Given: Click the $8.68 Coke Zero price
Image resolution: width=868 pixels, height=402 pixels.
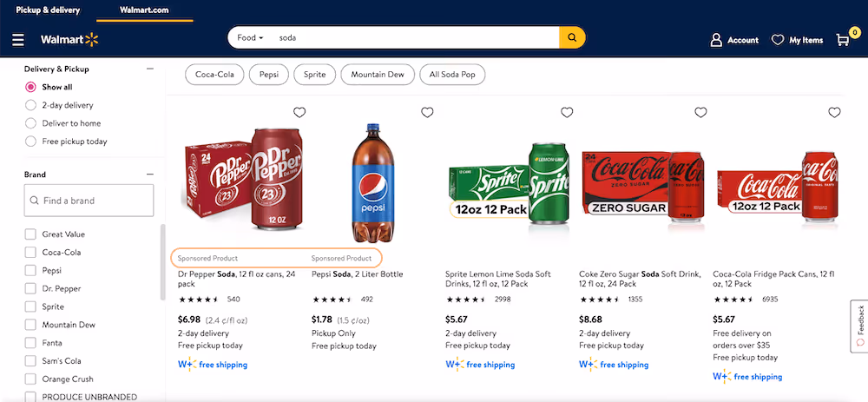Looking at the screenshot, I should pos(590,320).
